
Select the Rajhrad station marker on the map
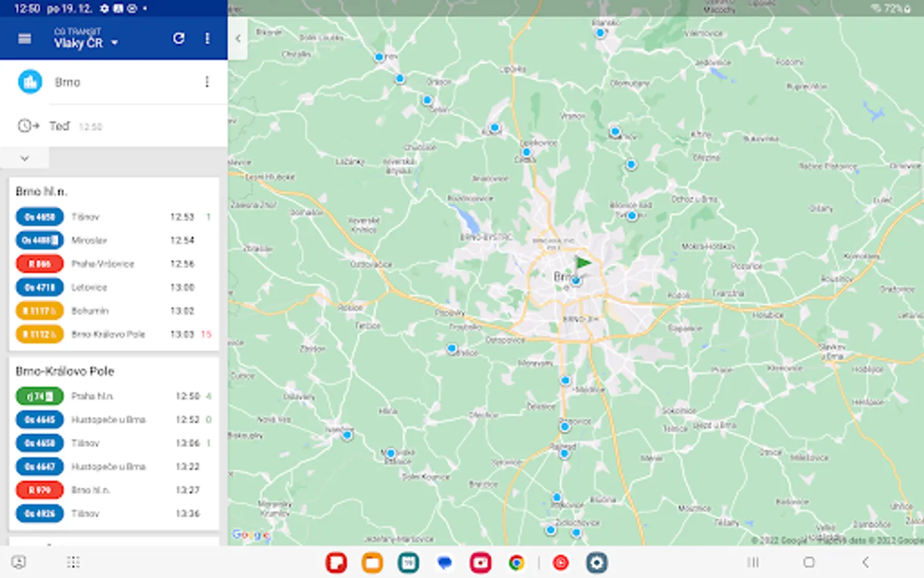[x=564, y=453]
